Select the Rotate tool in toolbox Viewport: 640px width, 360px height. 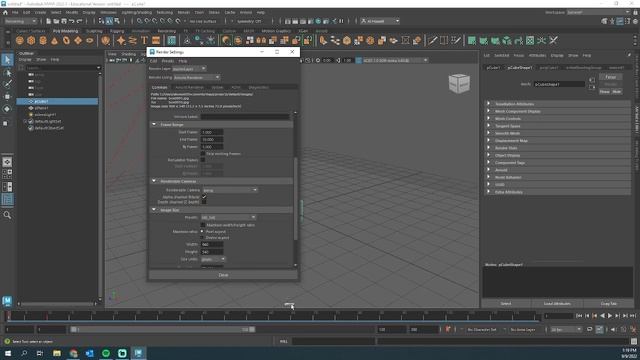click(x=7, y=109)
